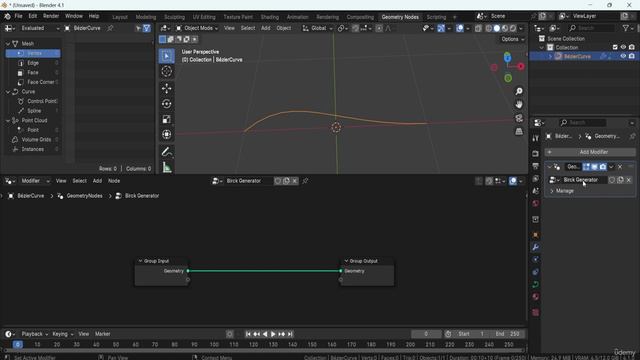This screenshot has width=640, height=360.
Task: Open the Physics properties tab icon
Action: tap(536, 272)
